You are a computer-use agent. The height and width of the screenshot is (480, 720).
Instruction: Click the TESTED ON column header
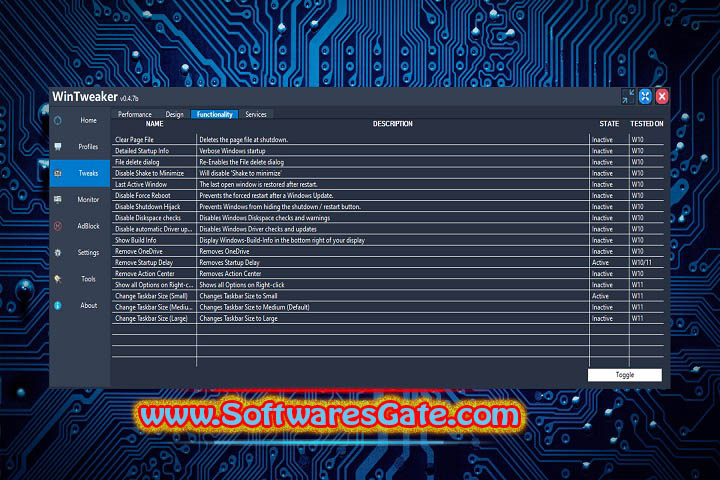pyautogui.click(x=647, y=124)
